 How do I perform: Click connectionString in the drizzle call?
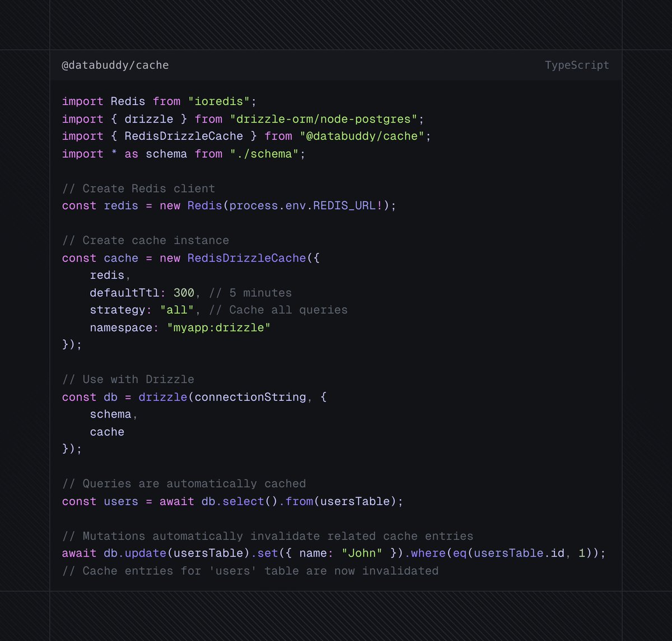[x=250, y=397]
